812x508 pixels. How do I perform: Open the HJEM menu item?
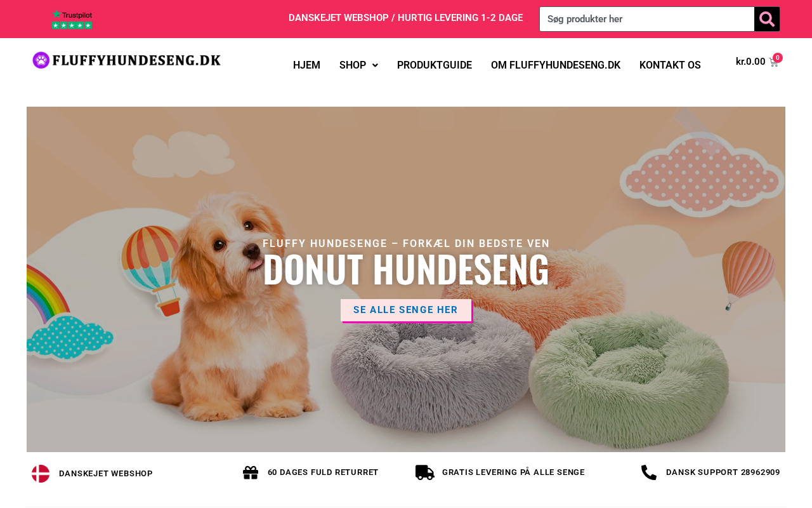(306, 65)
